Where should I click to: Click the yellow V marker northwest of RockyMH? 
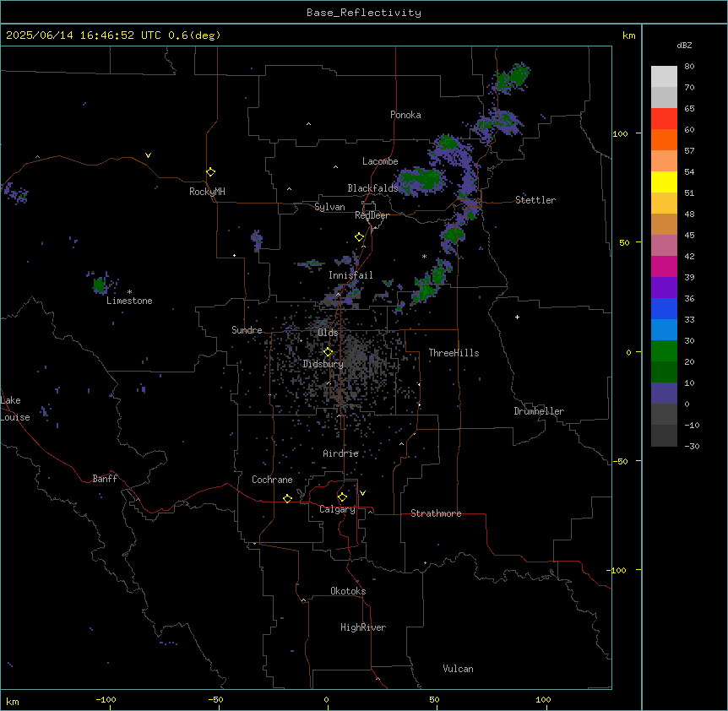(x=148, y=155)
